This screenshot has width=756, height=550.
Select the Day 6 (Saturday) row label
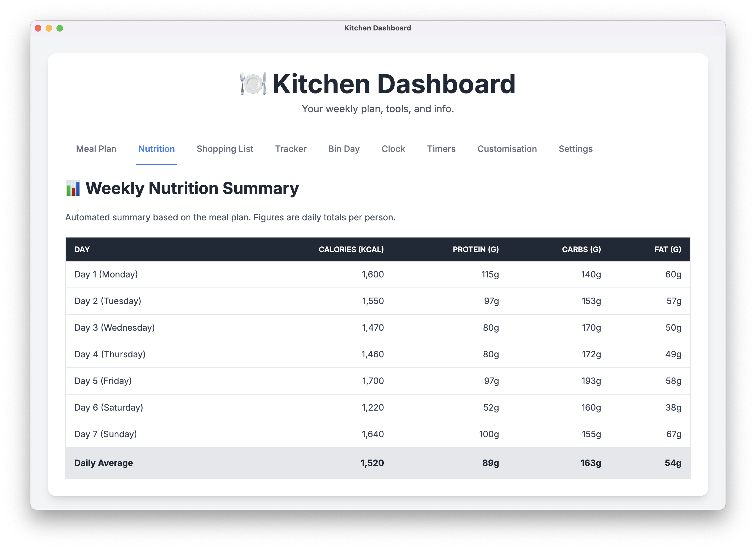(109, 408)
